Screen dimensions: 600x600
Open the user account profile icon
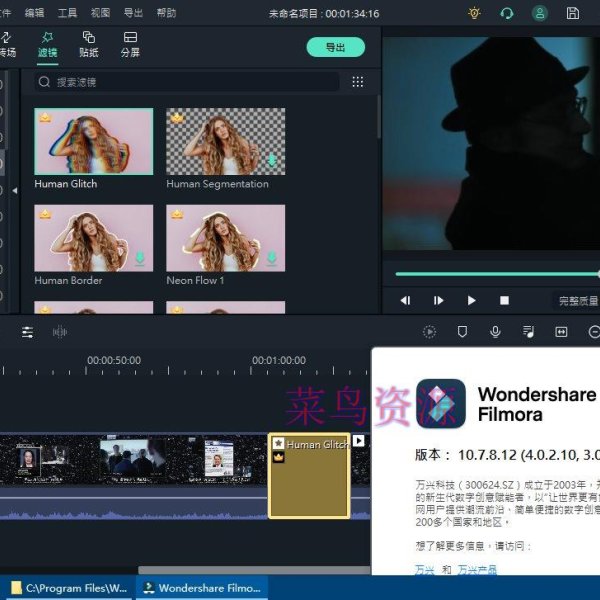coord(540,13)
